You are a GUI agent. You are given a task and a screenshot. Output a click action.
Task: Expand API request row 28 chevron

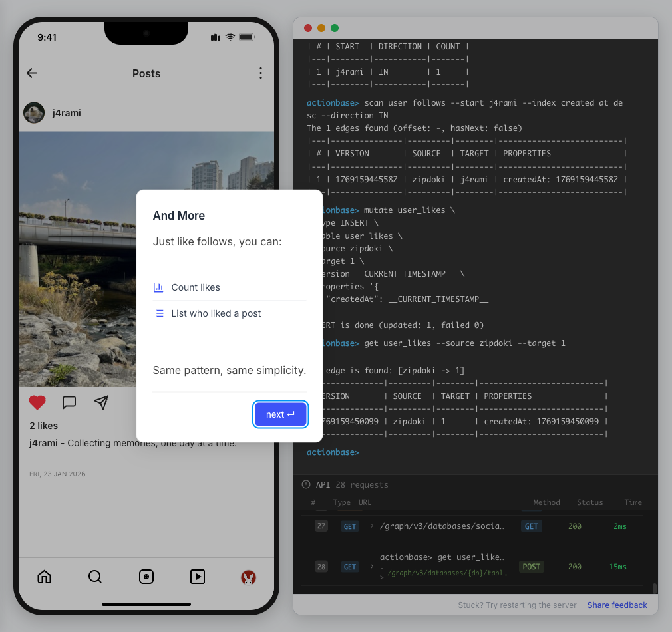[x=372, y=567]
